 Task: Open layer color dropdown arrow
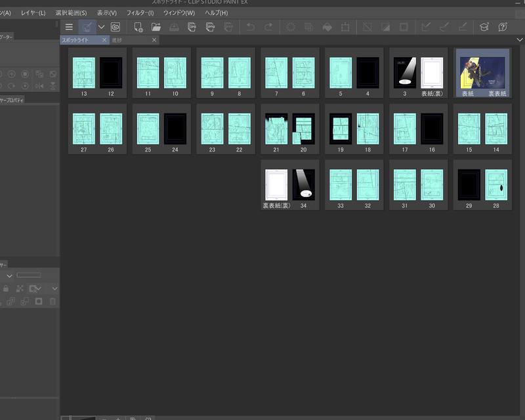(54, 288)
